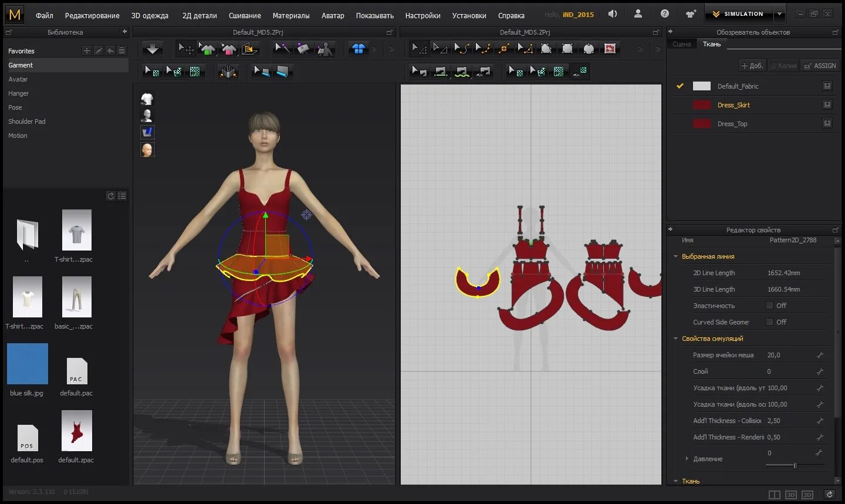Collapse the Свойства симуляций section
Image resolution: width=845 pixels, height=504 pixels.
[675, 339]
